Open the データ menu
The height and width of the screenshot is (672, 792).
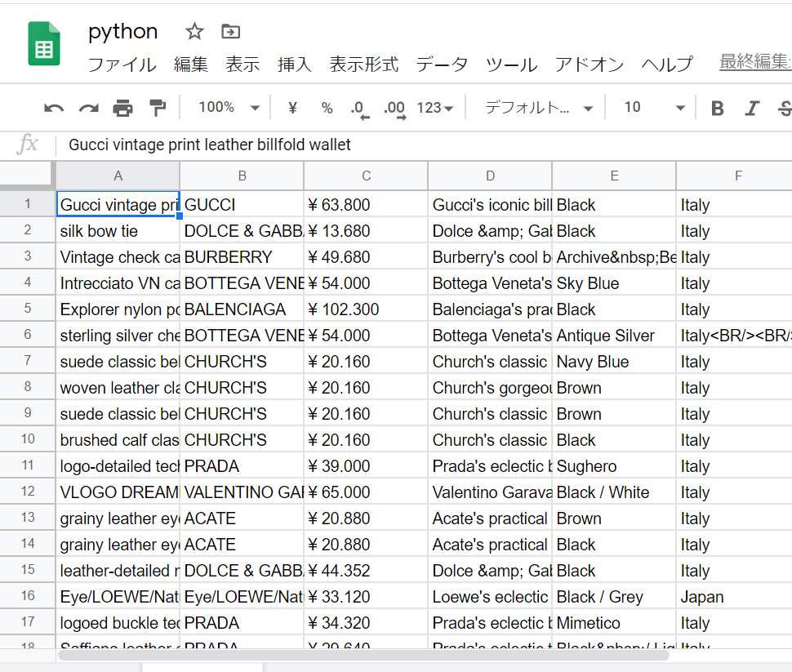[x=442, y=65]
